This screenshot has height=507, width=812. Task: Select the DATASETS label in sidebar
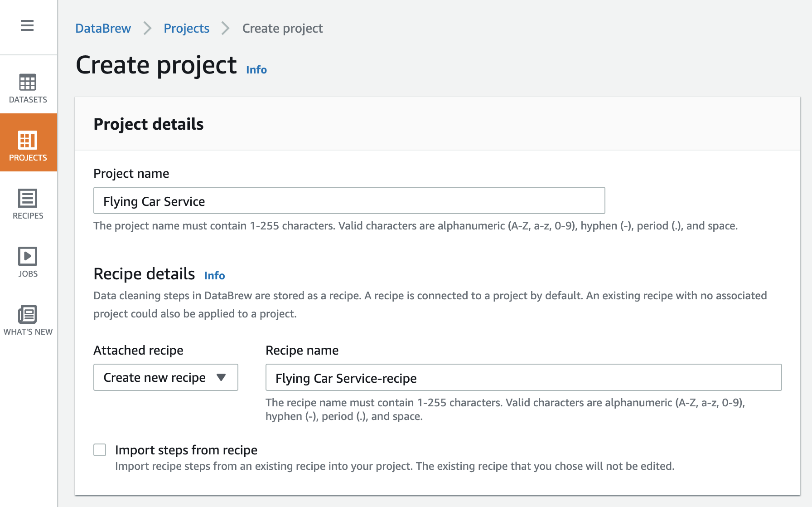(x=28, y=100)
